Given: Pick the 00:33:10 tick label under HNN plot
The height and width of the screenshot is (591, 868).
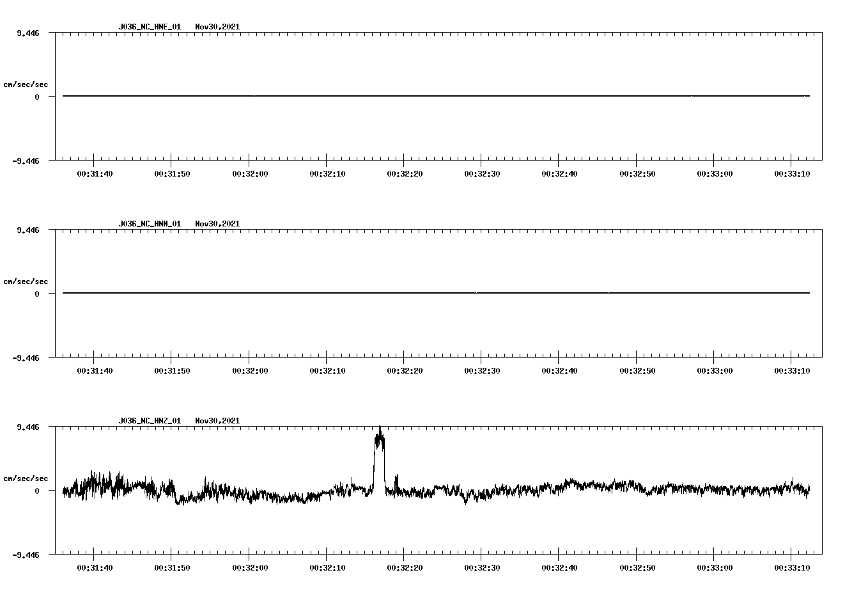Looking at the screenshot, I should (792, 370).
